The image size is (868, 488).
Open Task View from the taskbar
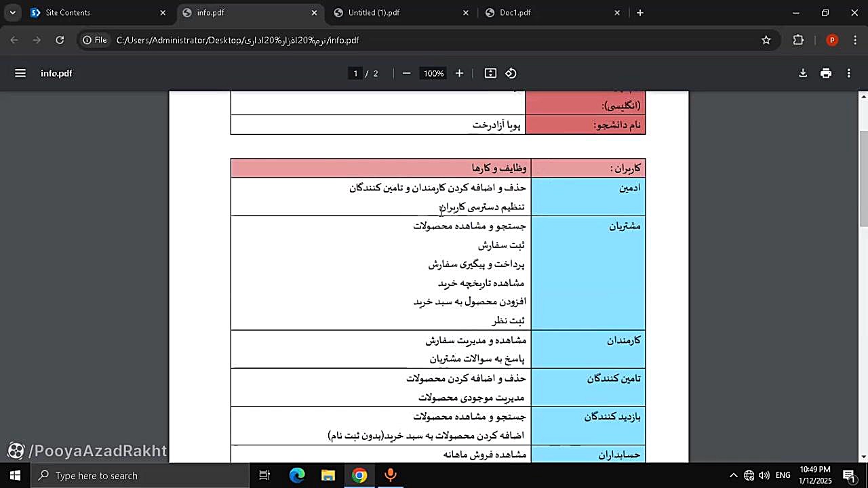click(264, 475)
